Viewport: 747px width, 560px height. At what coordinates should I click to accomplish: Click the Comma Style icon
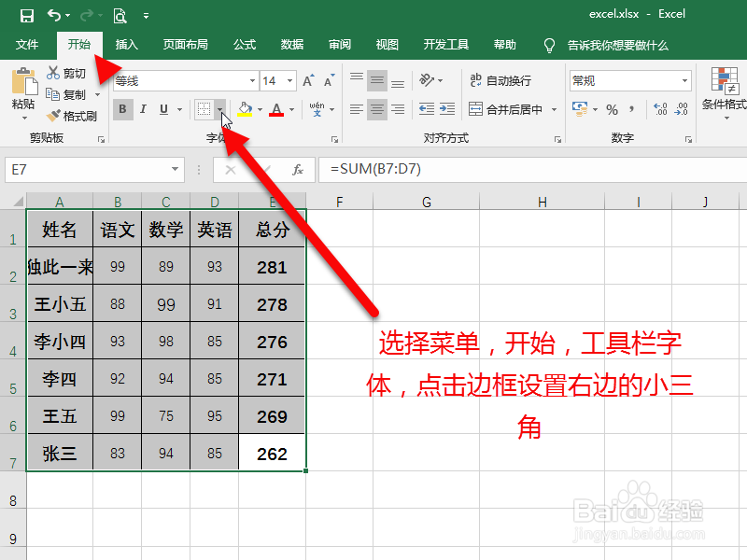(632, 109)
